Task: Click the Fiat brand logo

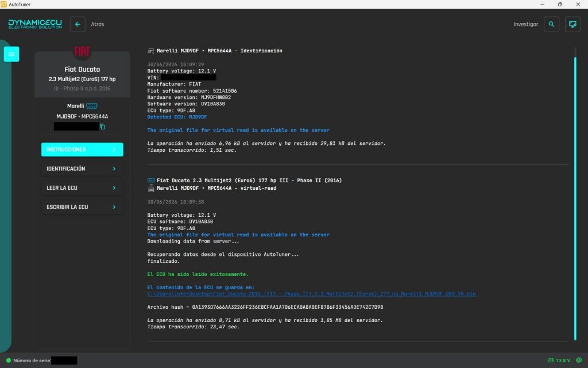Action: (82, 51)
